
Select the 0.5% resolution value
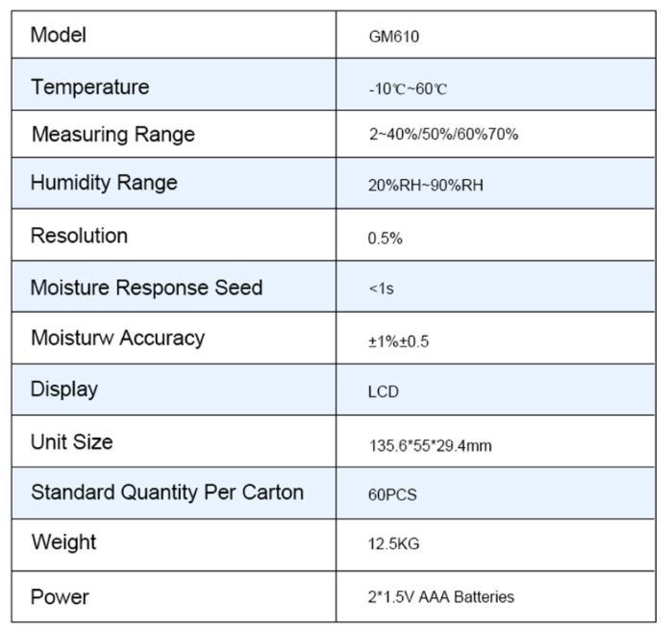[385, 239]
